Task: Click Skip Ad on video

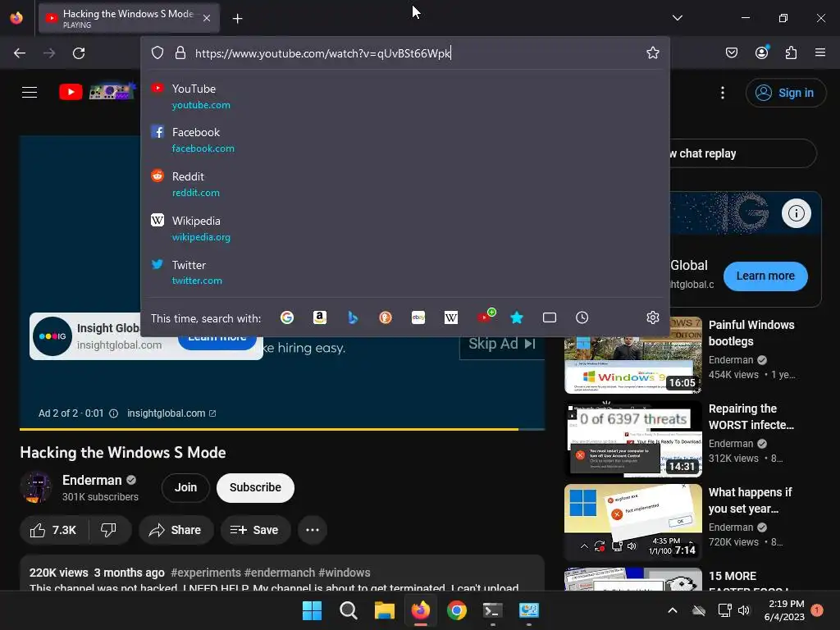Action: 501,344
